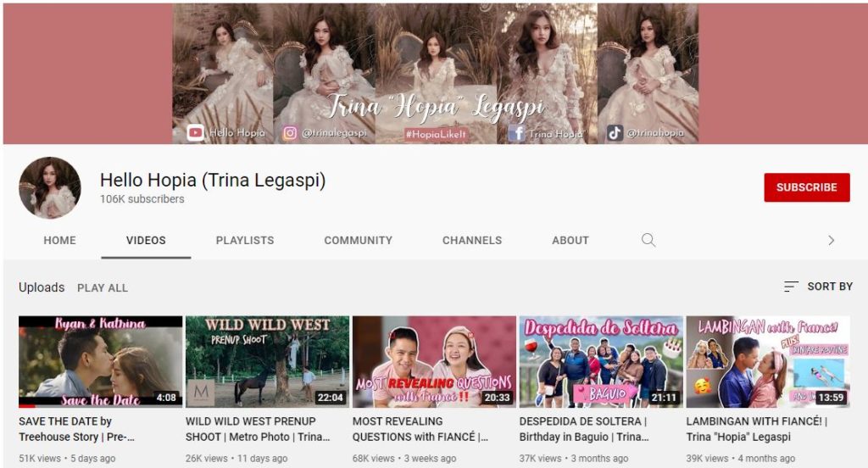Click the 20:33 duration badge
This screenshot has height=468, width=868.
(x=497, y=398)
